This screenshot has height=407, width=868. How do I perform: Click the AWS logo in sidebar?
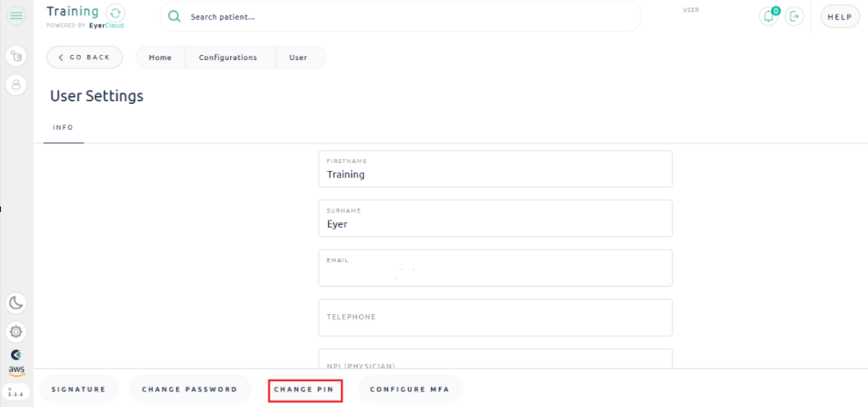pos(16,370)
